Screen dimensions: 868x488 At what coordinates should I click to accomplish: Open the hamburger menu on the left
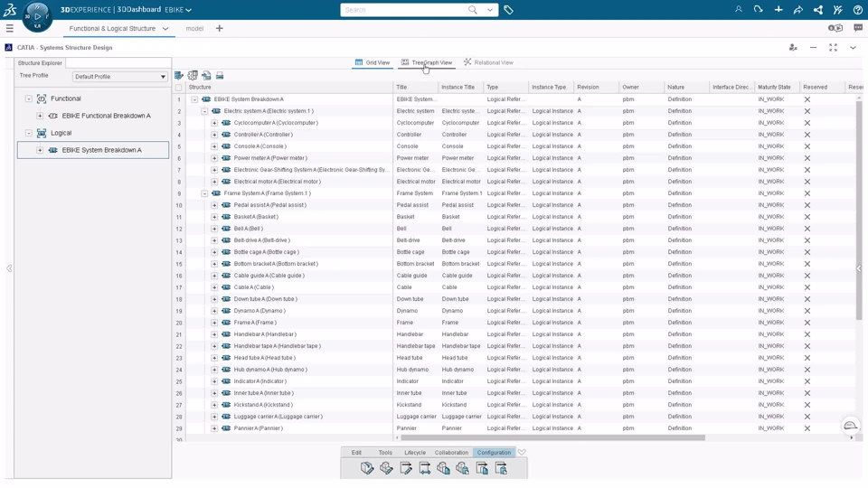pyautogui.click(x=9, y=28)
